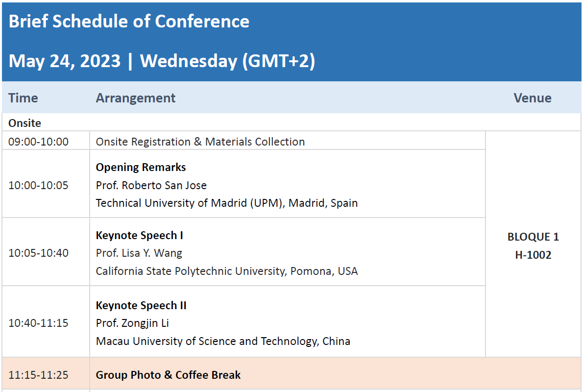Select Group Photo & Coffee Break row
This screenshot has height=392, width=583.
[291, 374]
